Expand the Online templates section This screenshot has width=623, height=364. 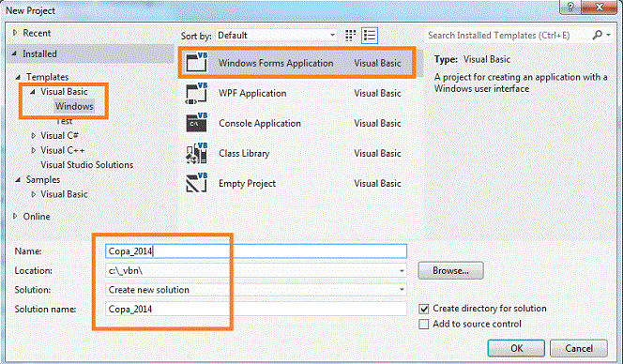pos(15,216)
